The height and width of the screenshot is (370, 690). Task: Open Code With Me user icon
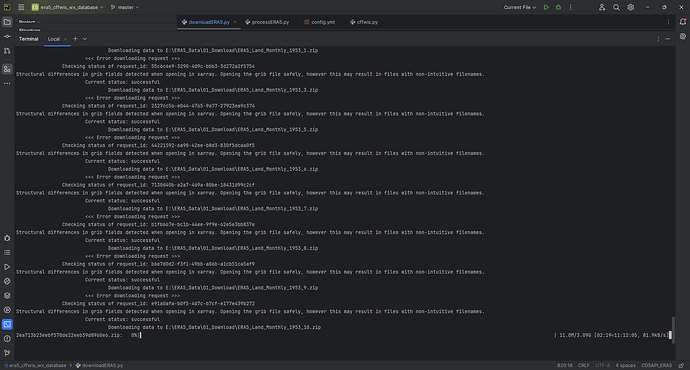(x=602, y=7)
